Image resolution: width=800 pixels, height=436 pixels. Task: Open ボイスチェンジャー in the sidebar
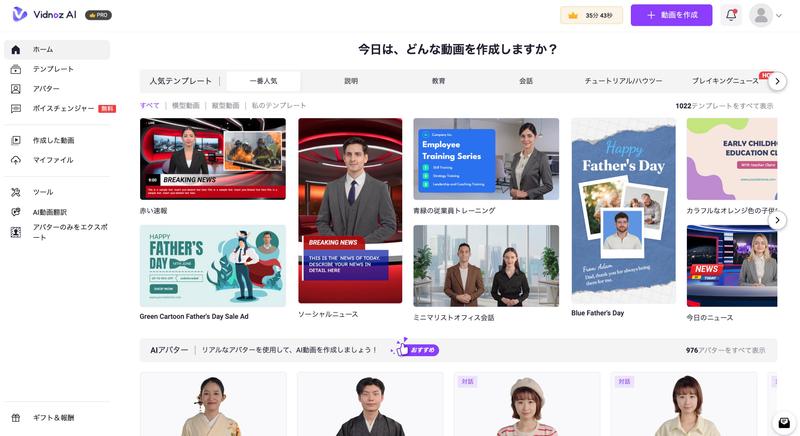(63, 108)
